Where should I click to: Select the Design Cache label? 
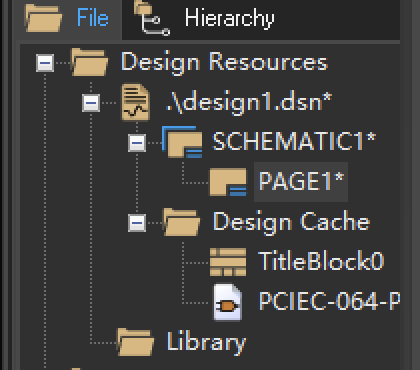292,222
